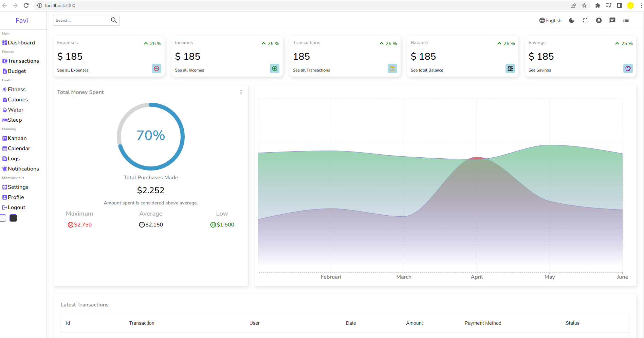The image size is (644, 338).
Task: Open the English language selector
Action: point(550,20)
